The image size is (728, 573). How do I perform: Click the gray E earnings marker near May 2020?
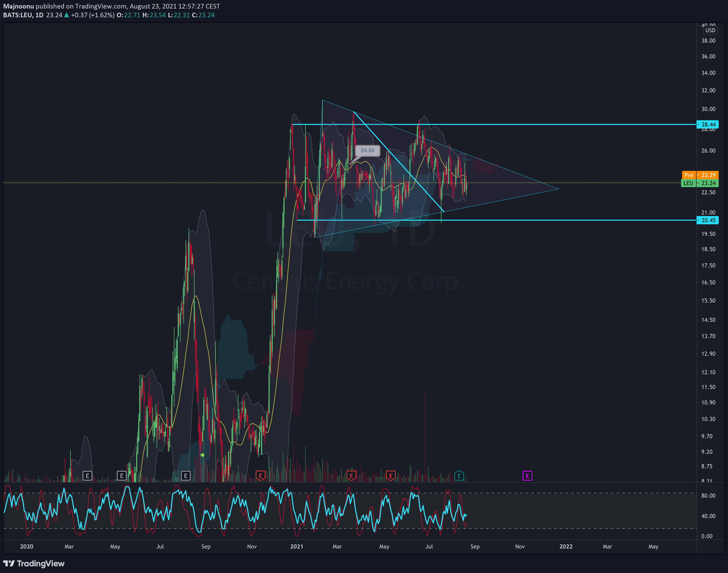pyautogui.click(x=122, y=475)
